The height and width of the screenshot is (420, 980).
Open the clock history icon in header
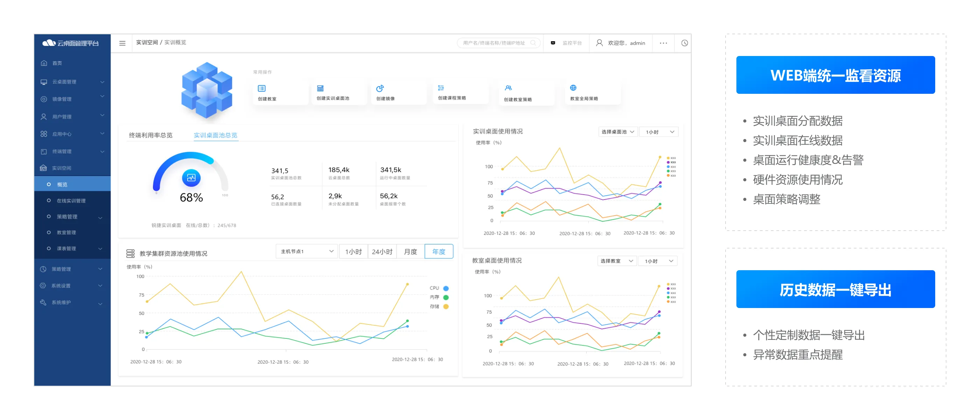684,43
